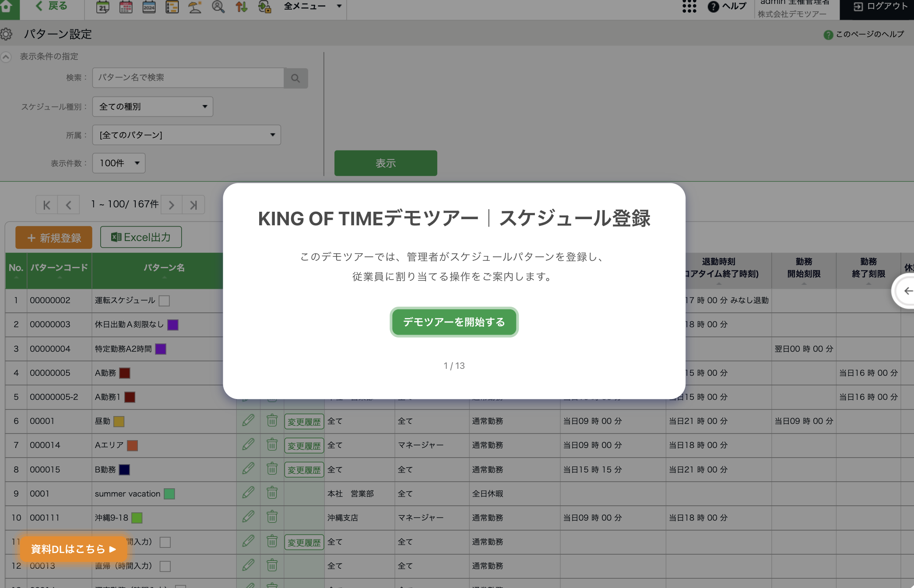This screenshot has height=588, width=914.
Task: Click dark red swatch of A勤務
Action: click(125, 373)
